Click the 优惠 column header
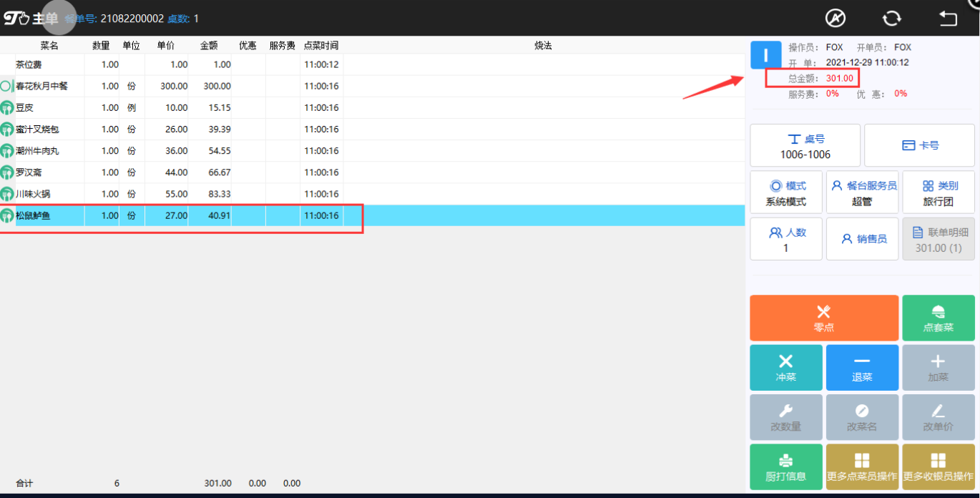Screen dimensions: 980x498 click(x=248, y=46)
